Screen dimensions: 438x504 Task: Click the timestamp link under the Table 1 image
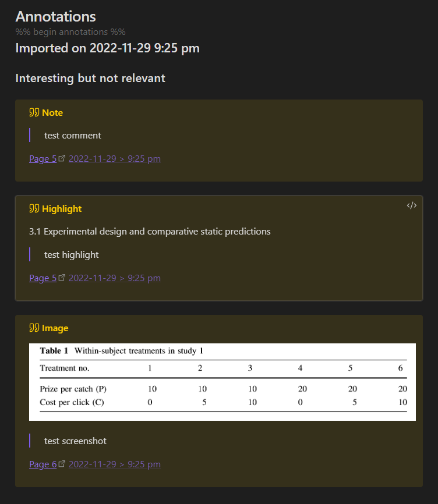tap(115, 464)
